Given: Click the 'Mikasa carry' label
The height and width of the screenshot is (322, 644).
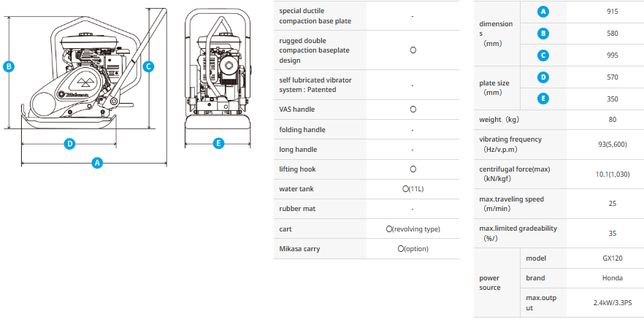Looking at the screenshot, I should coord(299,249).
